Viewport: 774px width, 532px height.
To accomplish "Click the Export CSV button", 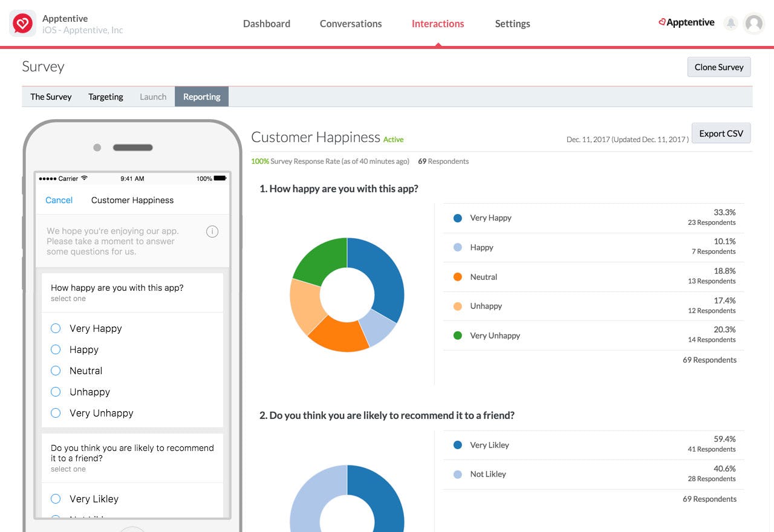I will tap(721, 133).
